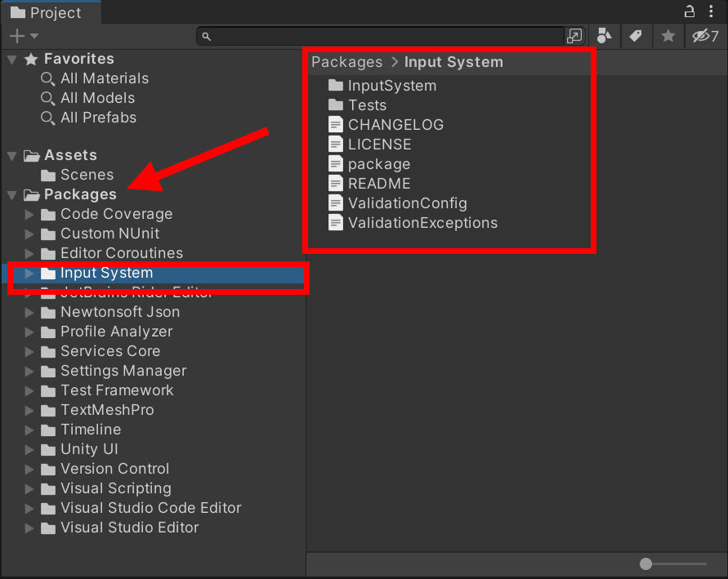Select the Visual Studio Editor folder icon

click(48, 528)
